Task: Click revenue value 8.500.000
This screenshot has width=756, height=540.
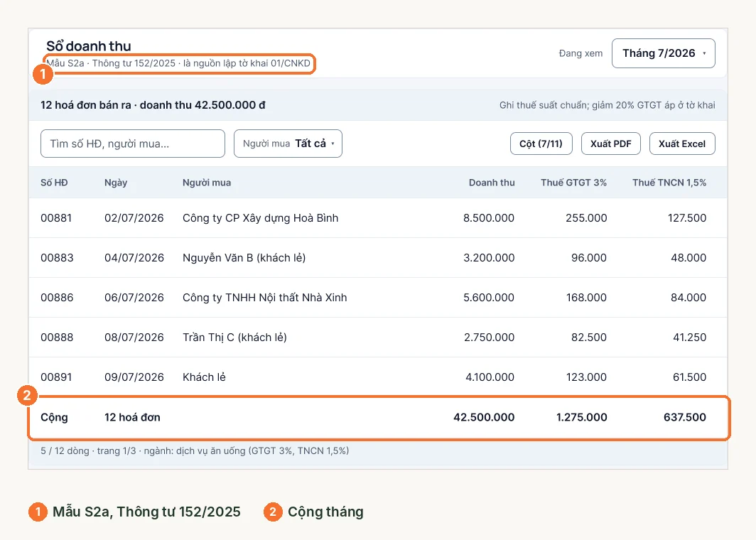Action: 489,218
